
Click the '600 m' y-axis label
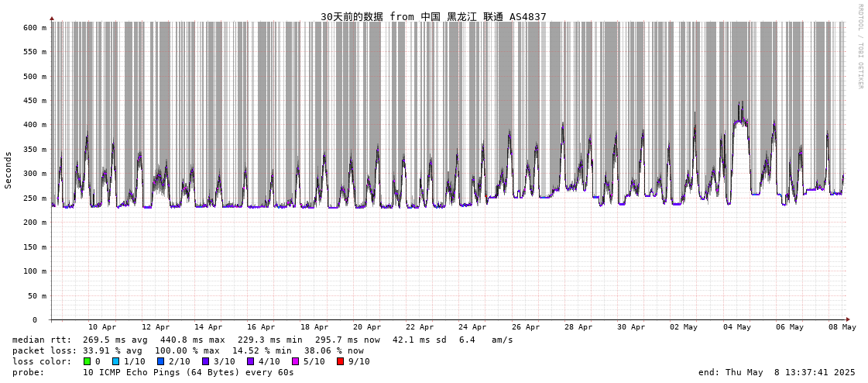[34, 28]
